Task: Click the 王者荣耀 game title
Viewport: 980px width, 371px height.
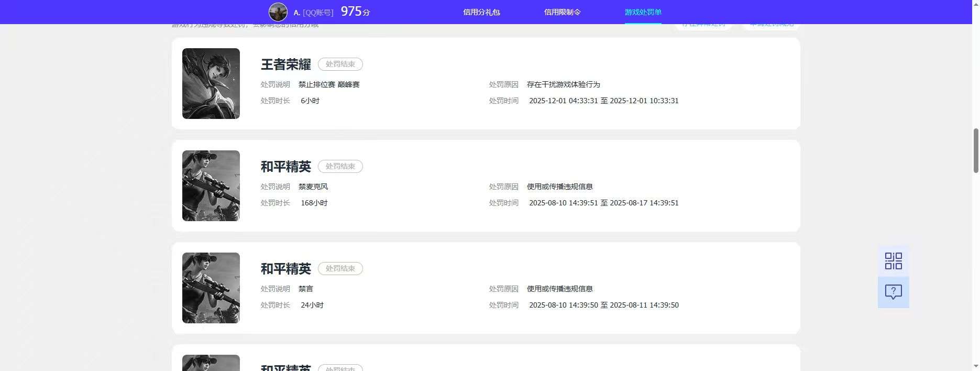Action: 286,64
